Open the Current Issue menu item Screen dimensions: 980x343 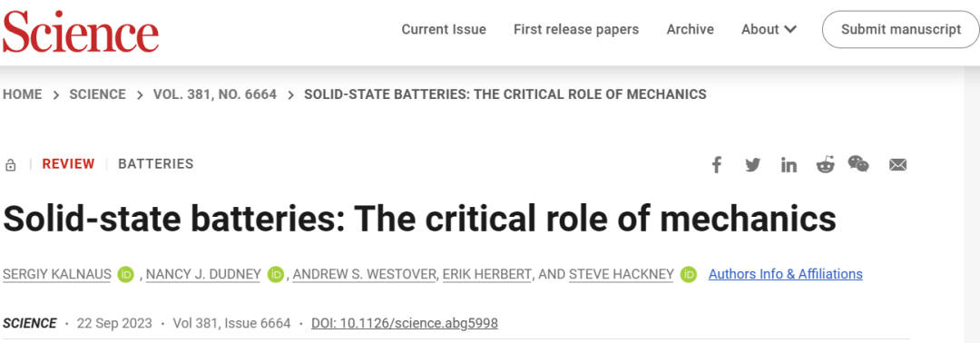444,29
